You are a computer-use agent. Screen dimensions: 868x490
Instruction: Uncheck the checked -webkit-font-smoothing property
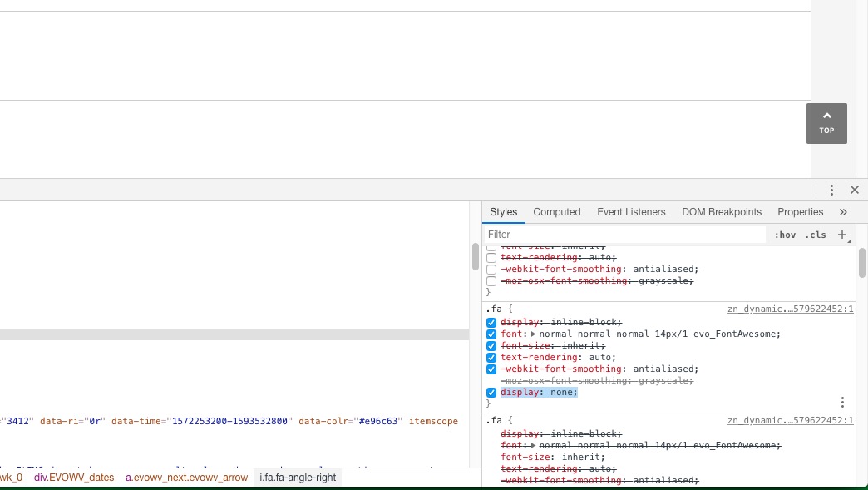pos(491,369)
